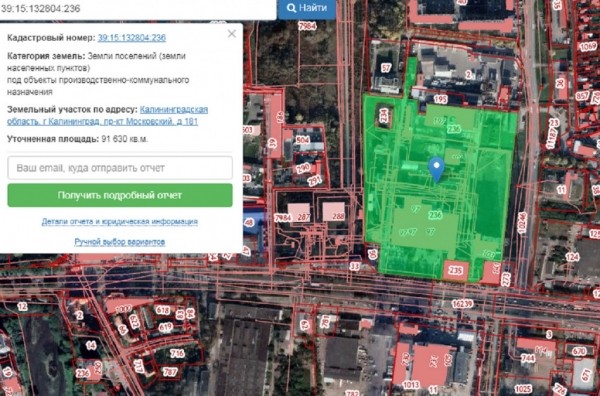
Task: Click parcel label 1025 on map
Action: tap(523, 390)
